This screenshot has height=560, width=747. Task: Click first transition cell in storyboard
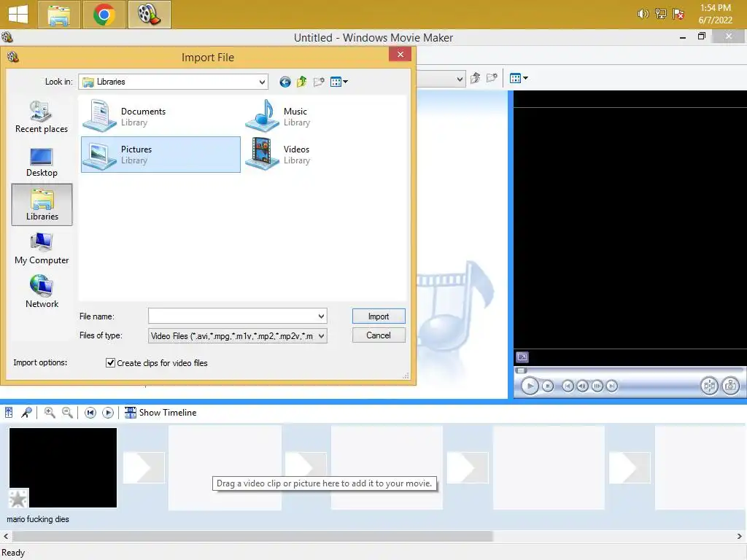(144, 467)
